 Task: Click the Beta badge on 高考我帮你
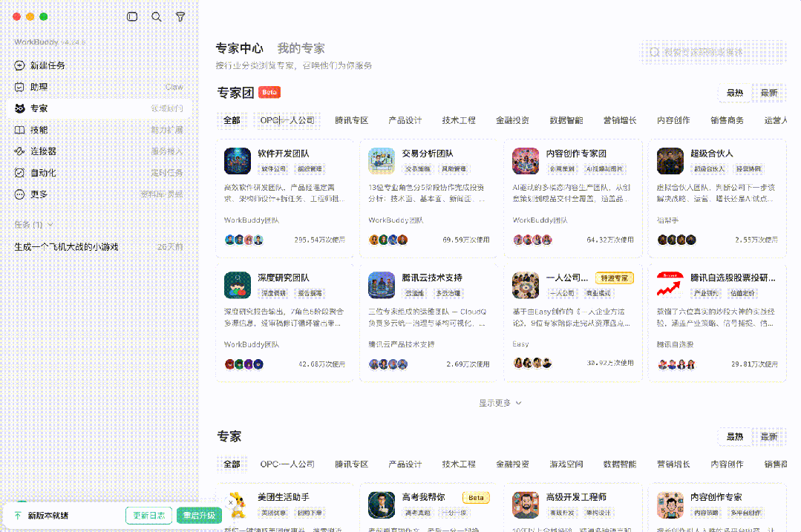(476, 498)
